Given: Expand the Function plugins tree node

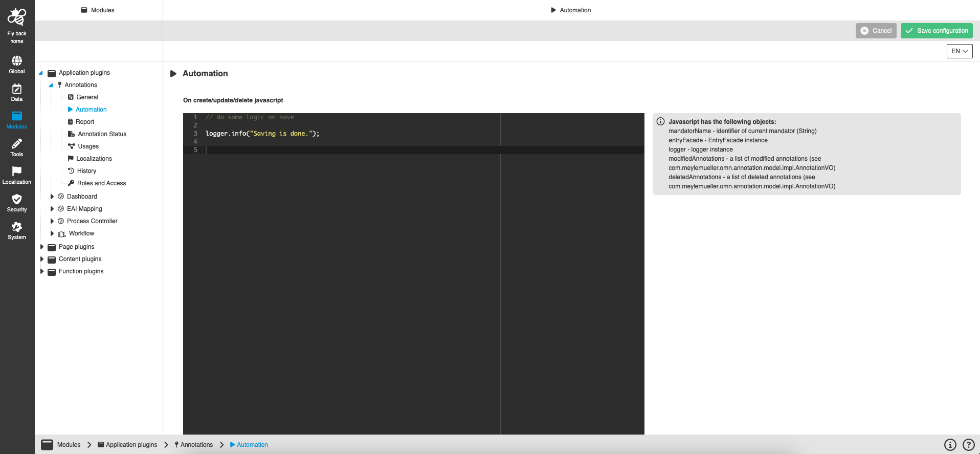Looking at the screenshot, I should click(x=42, y=271).
